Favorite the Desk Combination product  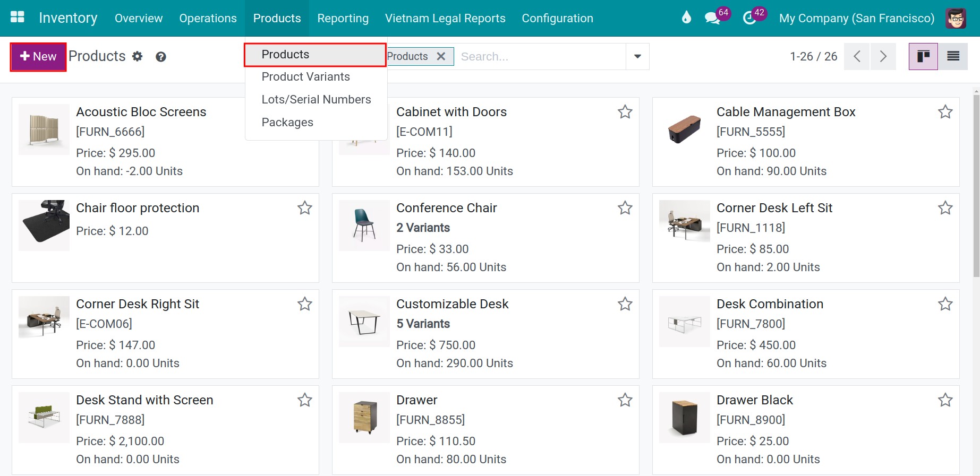point(945,304)
